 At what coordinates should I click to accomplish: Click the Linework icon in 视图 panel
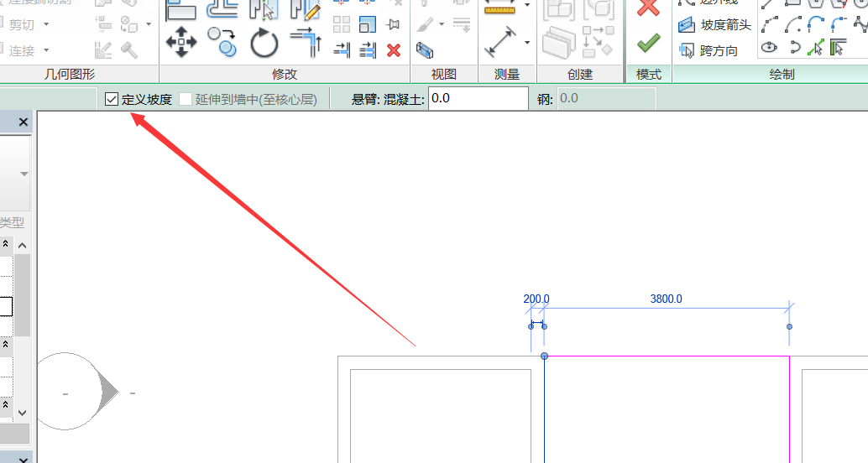461,24
